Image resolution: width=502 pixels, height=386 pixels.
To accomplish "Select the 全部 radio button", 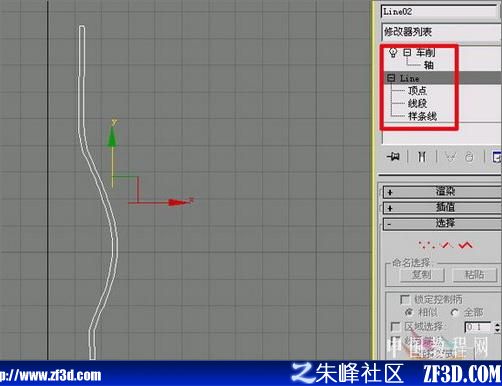I will tap(455, 313).
